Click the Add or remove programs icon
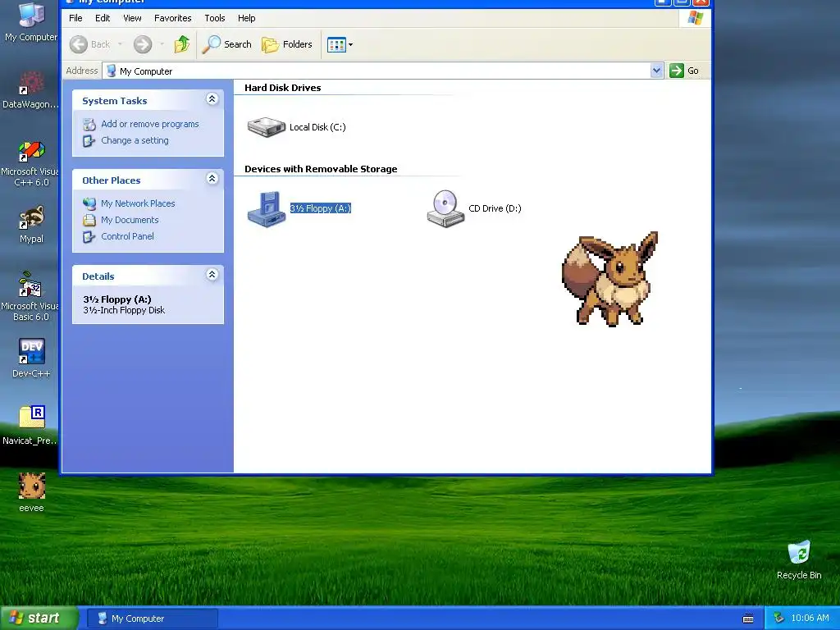This screenshot has height=630, width=840. tap(89, 125)
